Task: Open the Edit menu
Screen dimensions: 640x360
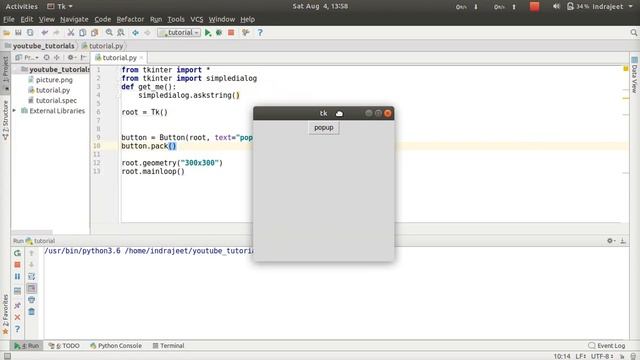Action: (27, 19)
